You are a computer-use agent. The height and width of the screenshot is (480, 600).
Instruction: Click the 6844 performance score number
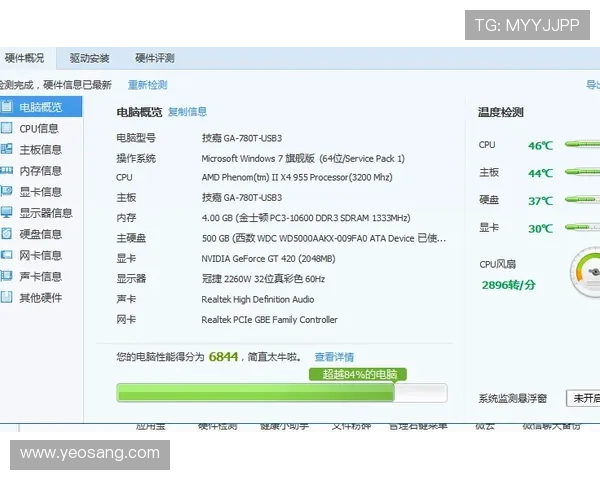223,357
